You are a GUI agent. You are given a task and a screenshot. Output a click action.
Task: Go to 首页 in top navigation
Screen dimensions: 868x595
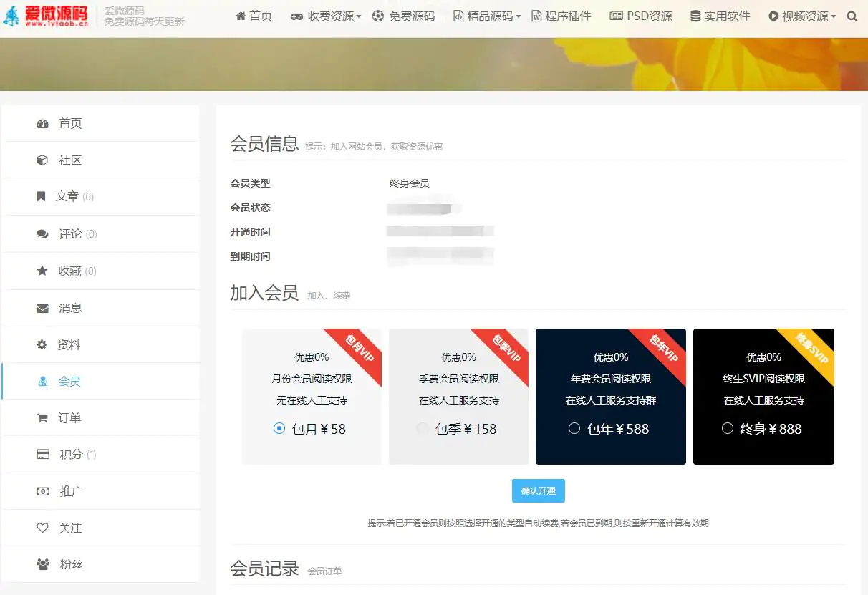254,16
